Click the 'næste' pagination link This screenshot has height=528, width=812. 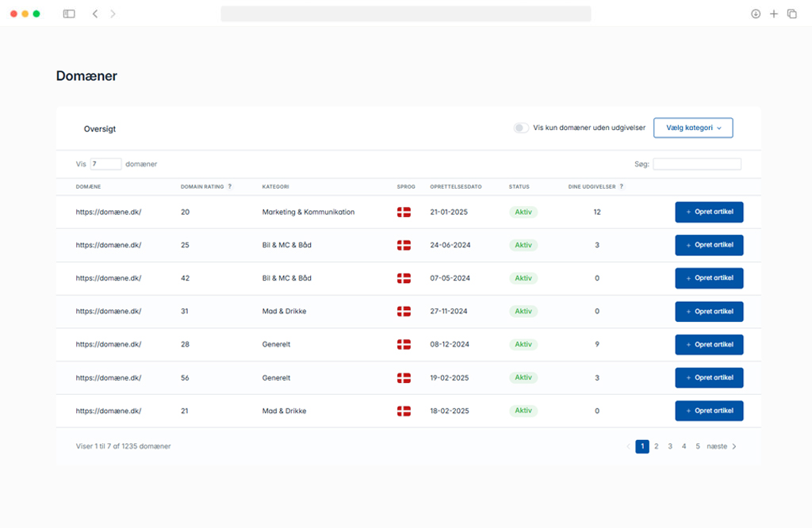click(716, 446)
